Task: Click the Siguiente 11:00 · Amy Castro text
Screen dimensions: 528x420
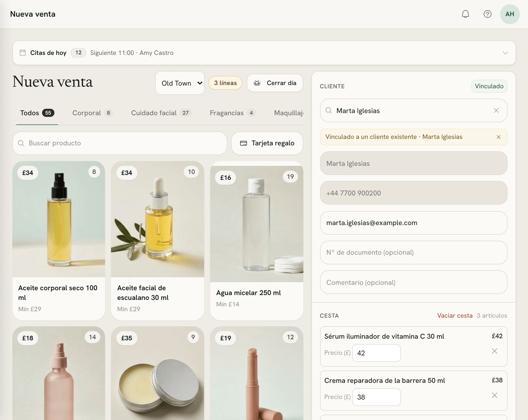Action: 132,53
